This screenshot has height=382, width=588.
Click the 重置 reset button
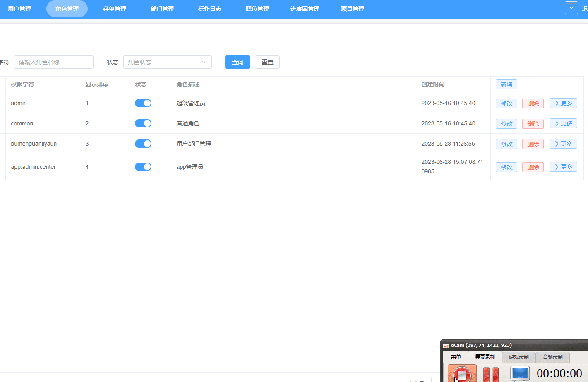click(267, 62)
